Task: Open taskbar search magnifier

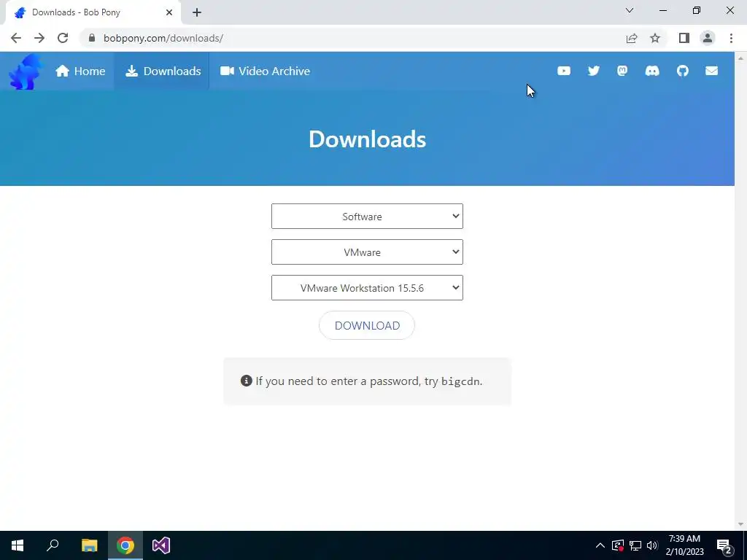Action: pyautogui.click(x=53, y=545)
